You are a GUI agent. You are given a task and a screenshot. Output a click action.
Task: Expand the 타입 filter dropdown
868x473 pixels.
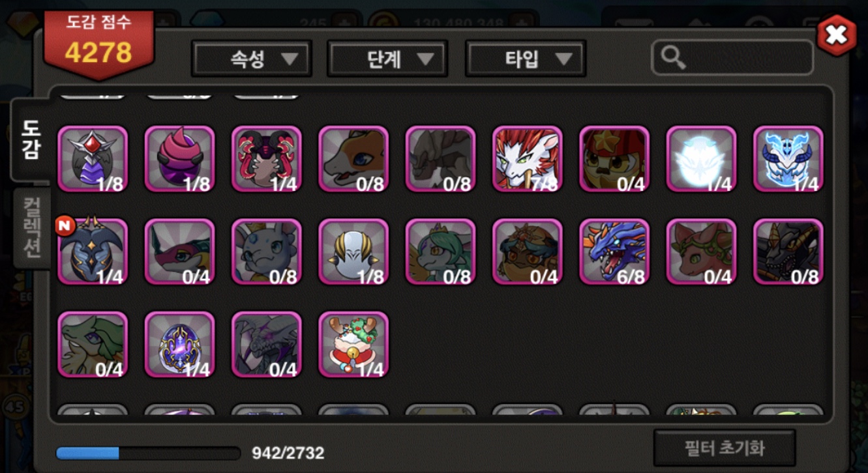pos(526,59)
